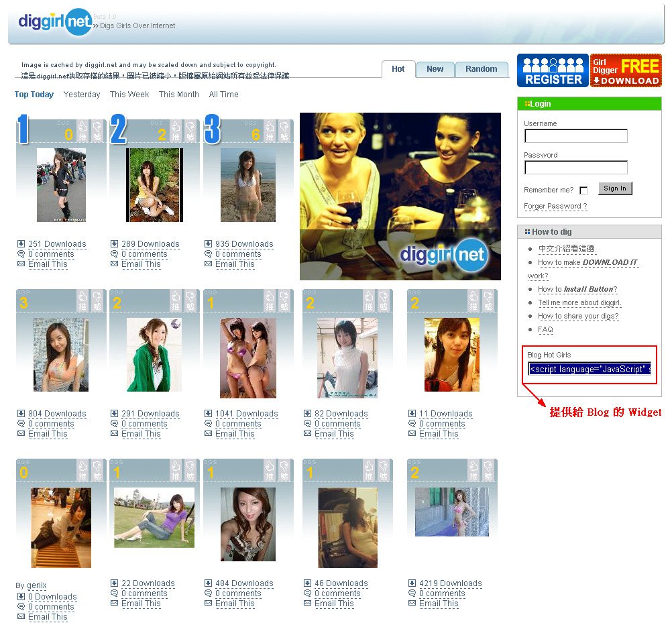
Task: Click 0 comments under 804 Downloads
Action: (x=51, y=423)
